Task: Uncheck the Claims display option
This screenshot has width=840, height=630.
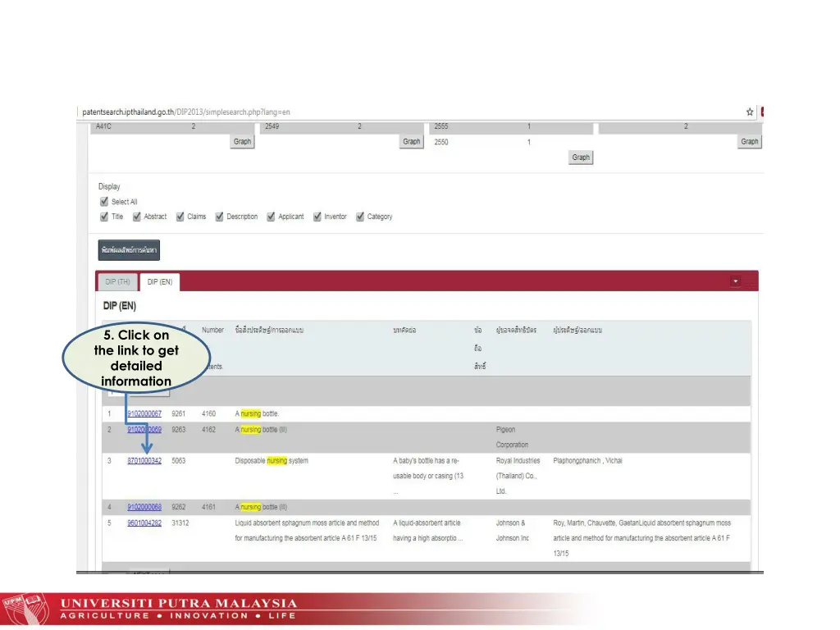Action: click(x=180, y=217)
